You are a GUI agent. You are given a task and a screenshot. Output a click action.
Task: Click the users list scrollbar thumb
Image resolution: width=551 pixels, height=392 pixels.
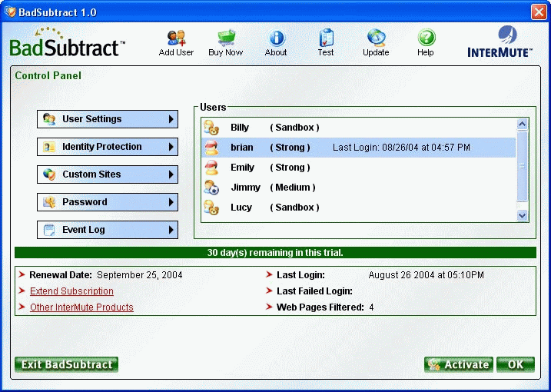coord(523,166)
